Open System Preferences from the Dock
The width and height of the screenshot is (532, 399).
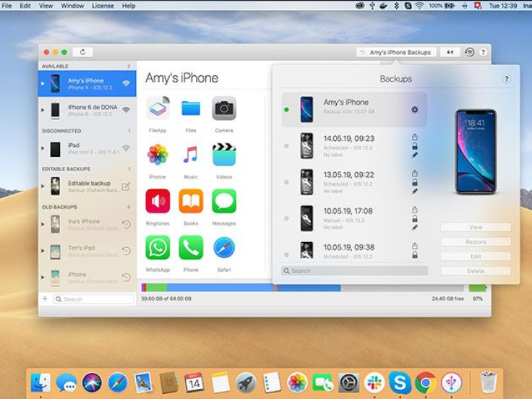pyautogui.click(x=349, y=382)
